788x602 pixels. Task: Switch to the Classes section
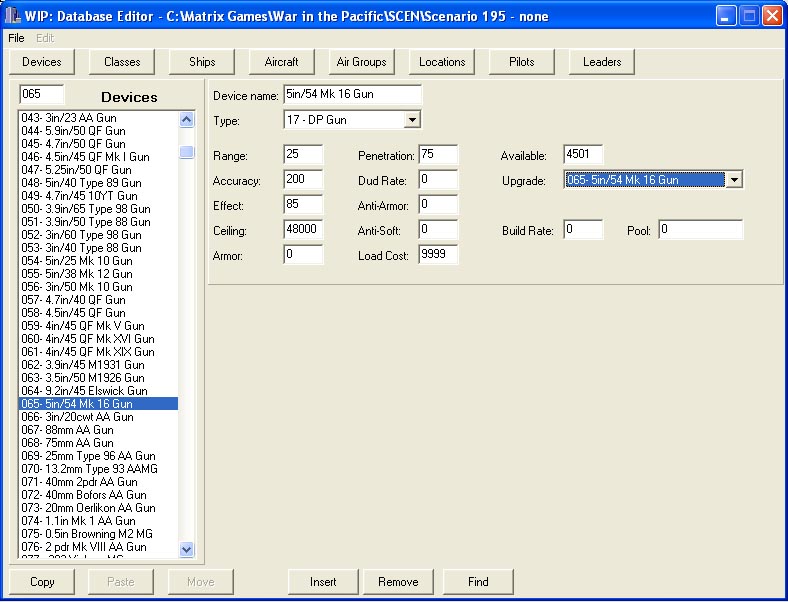tap(122, 62)
